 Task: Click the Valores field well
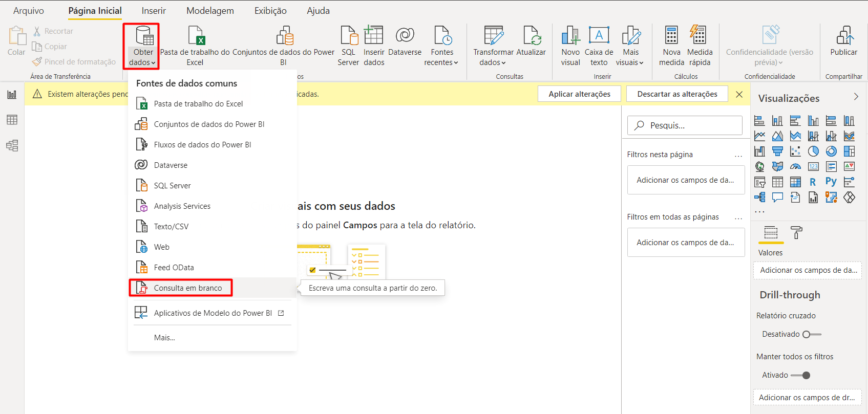tap(808, 270)
